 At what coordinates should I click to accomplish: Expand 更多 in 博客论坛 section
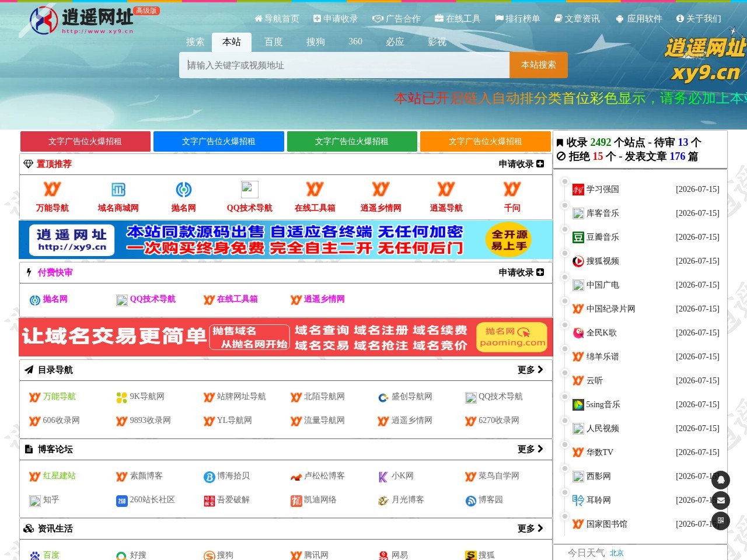pyautogui.click(x=530, y=449)
